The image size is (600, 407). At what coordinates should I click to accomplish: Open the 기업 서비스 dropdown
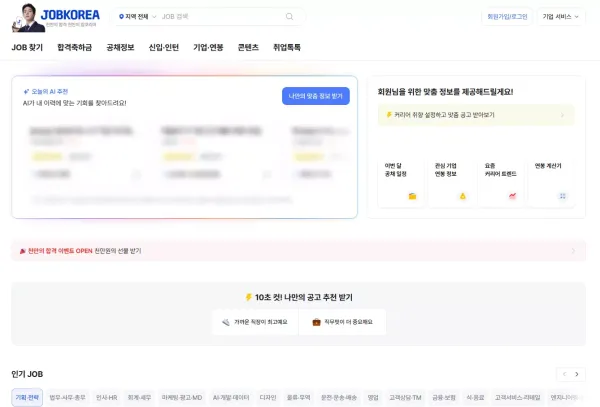(x=561, y=16)
